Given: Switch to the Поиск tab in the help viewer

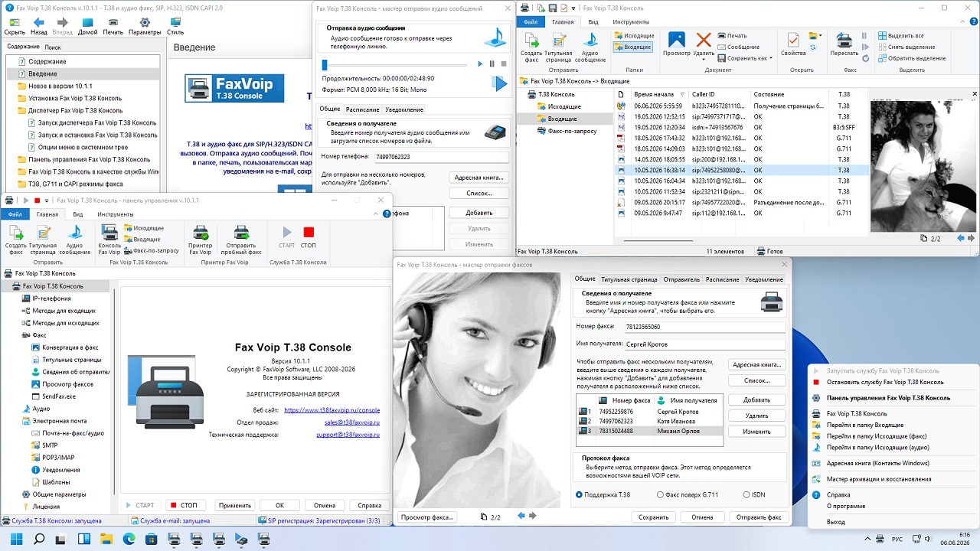Looking at the screenshot, I should point(53,47).
